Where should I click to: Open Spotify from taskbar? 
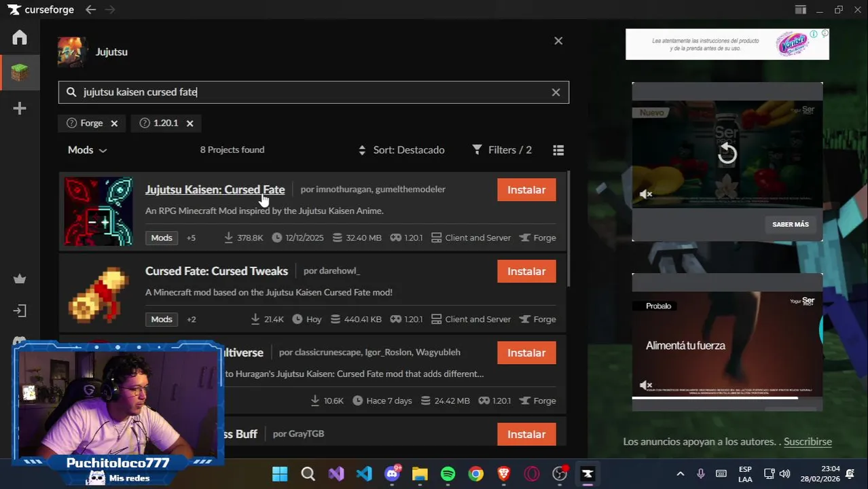point(448,473)
